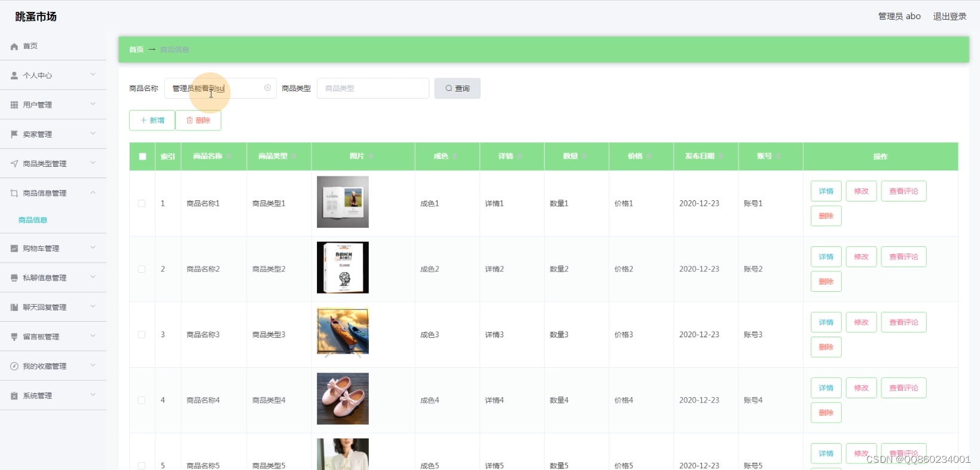This screenshot has width=980, height=470.
Task: Open the magazine thumbnail in row 1
Action: (343, 202)
